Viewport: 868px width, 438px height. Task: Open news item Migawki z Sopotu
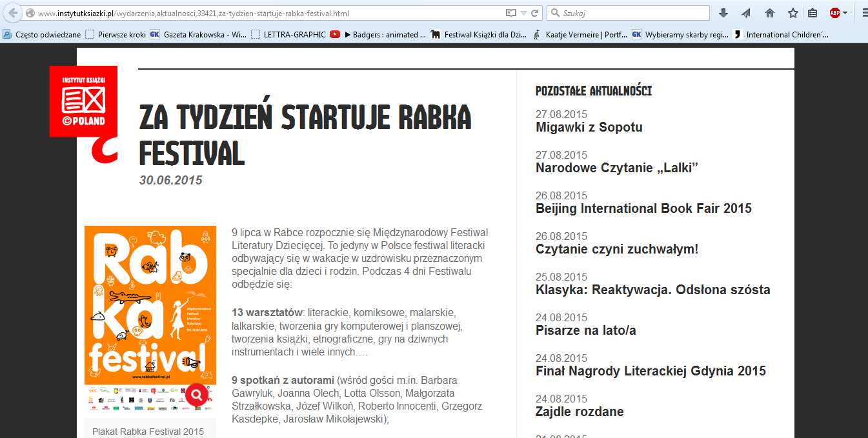pos(589,127)
